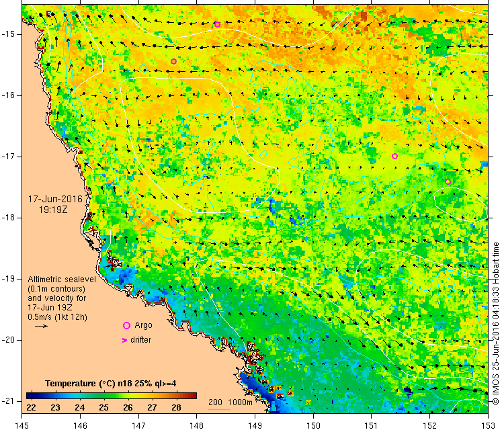Click the latitude axis label '-19'
This screenshot has width=504, height=430.
coord(7,279)
